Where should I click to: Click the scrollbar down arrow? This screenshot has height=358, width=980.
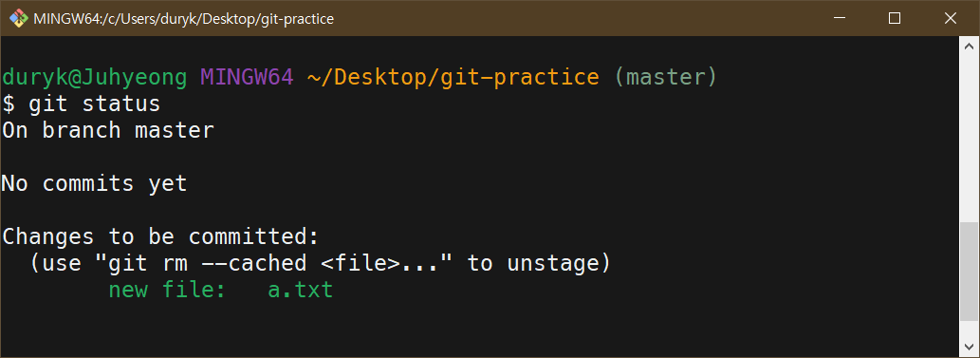click(x=969, y=347)
